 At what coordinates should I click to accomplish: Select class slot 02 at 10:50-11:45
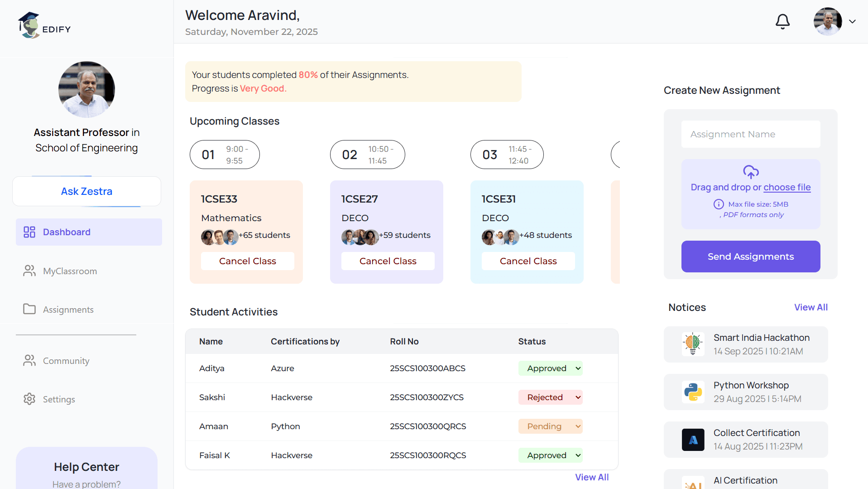click(368, 155)
